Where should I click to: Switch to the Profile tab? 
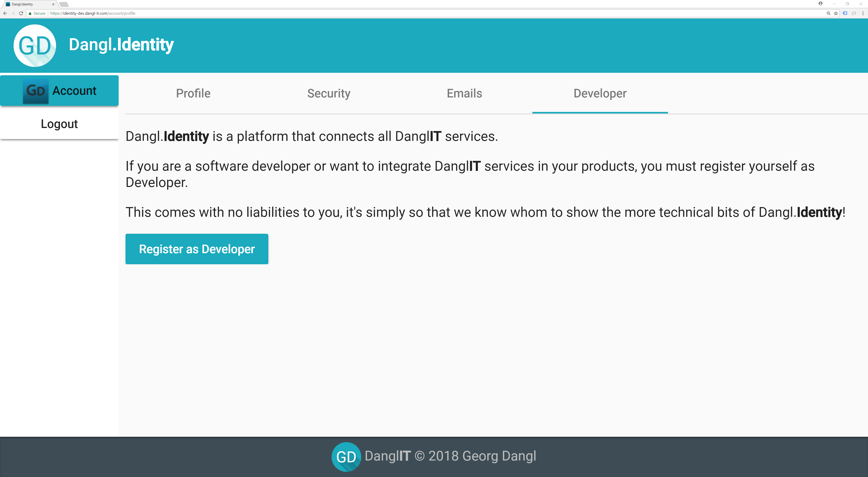coord(193,93)
